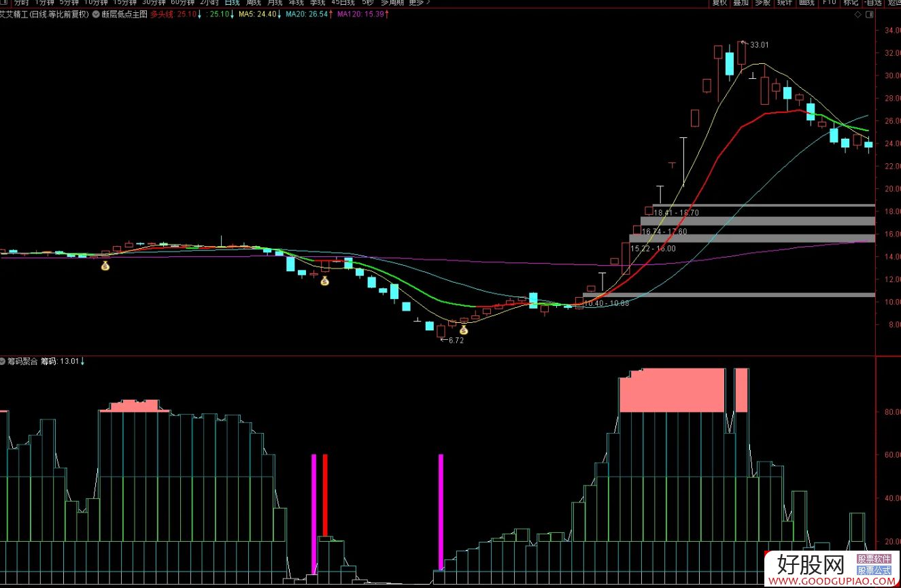Image resolution: width=901 pixels, height=588 pixels.
Task: Select the 周线 weekly period tab
Action: tap(253, 3)
